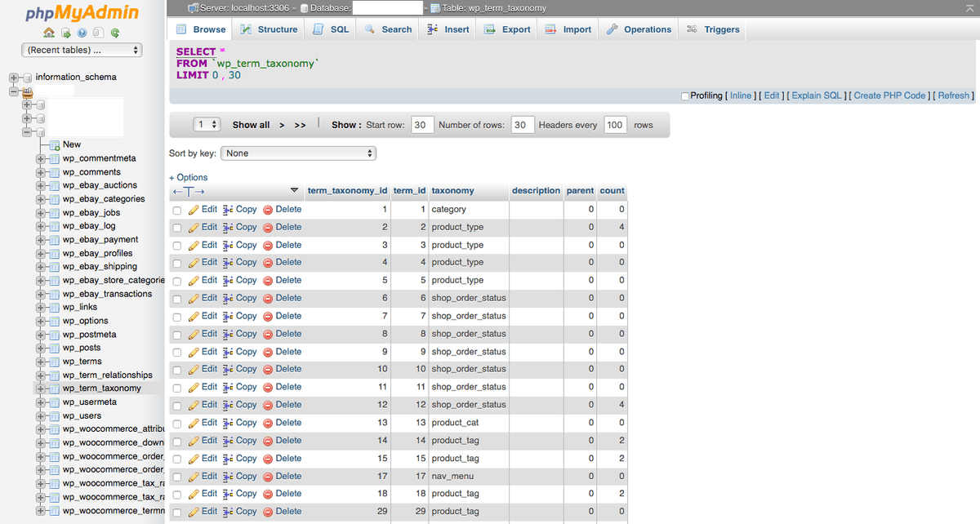
Task: Click the New table icon in tree
Action: [55, 144]
